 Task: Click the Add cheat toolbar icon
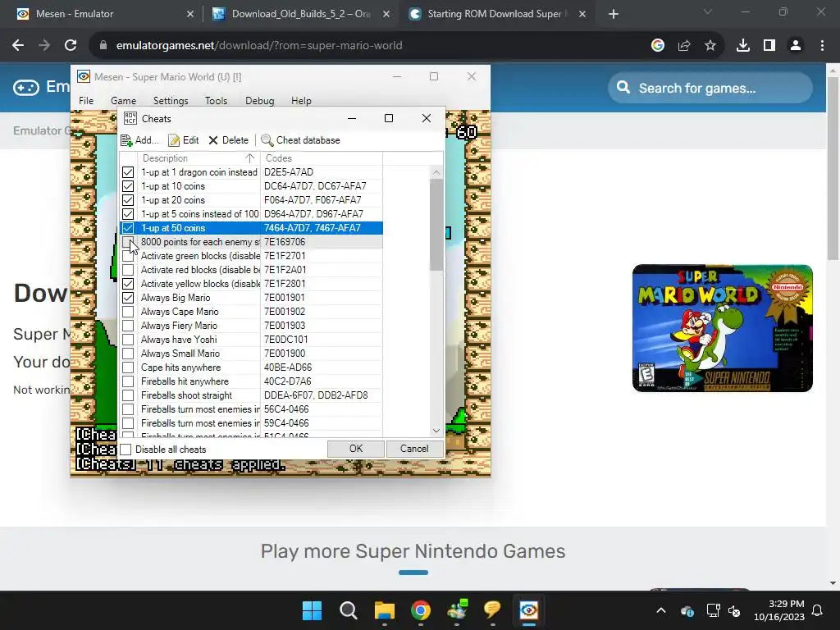tap(126, 140)
